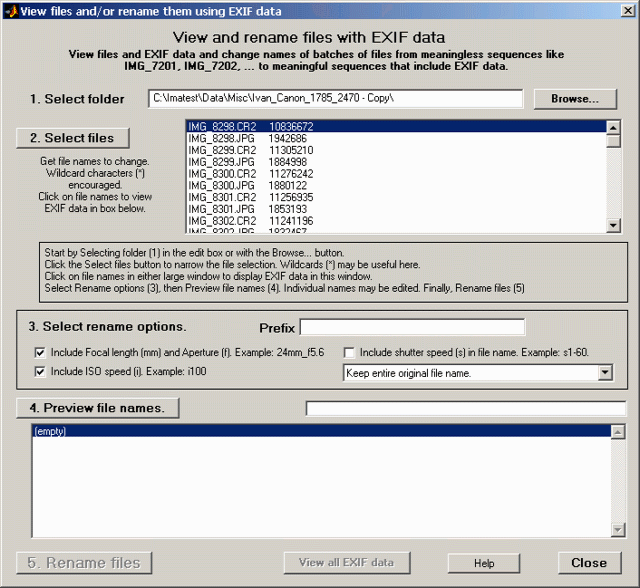Click the 2. Select files button

73,138
